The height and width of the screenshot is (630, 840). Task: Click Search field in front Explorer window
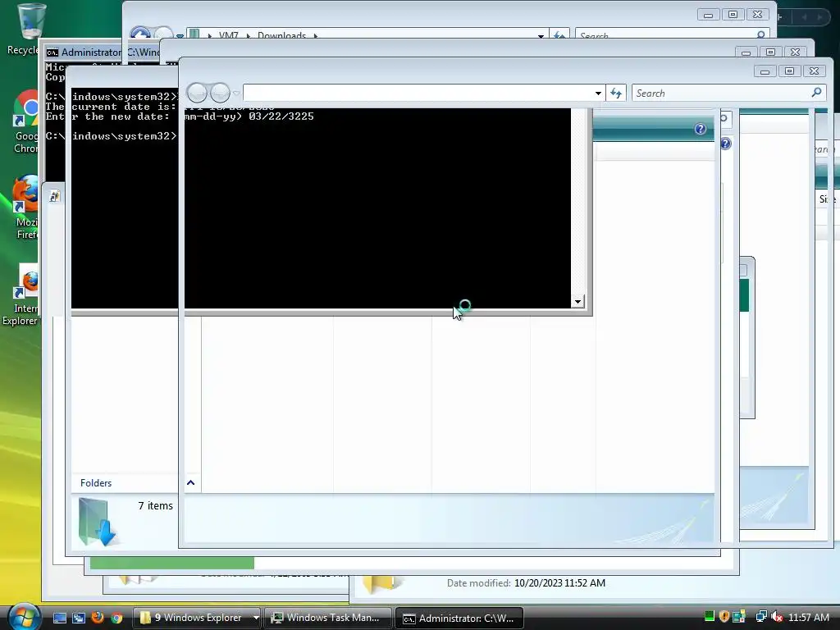pos(722,94)
